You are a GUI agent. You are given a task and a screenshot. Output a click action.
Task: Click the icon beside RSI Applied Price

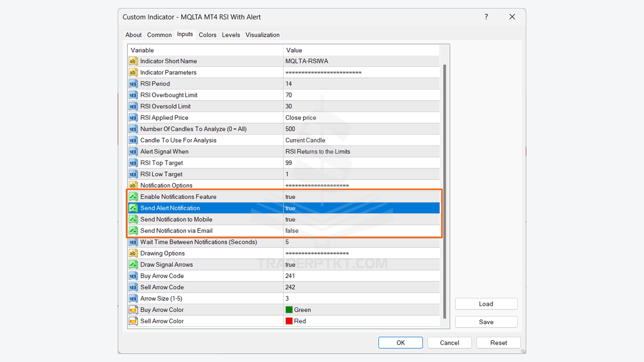point(133,118)
